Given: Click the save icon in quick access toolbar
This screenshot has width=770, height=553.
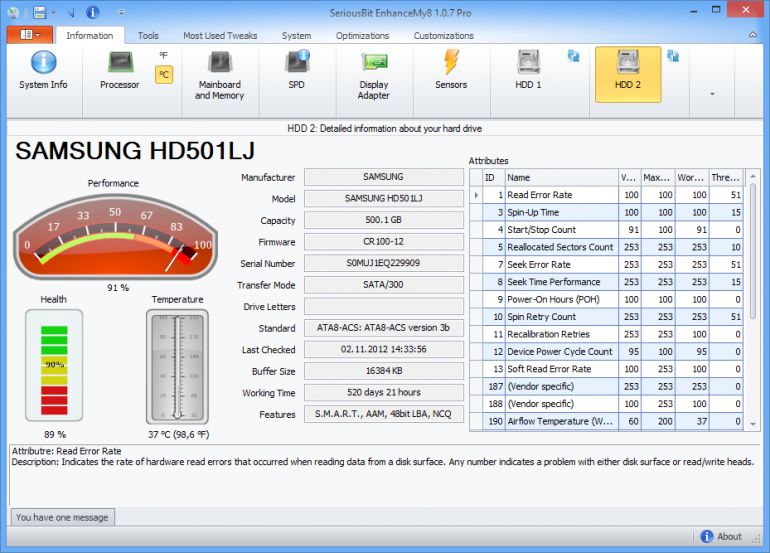Looking at the screenshot, I should tap(39, 12).
